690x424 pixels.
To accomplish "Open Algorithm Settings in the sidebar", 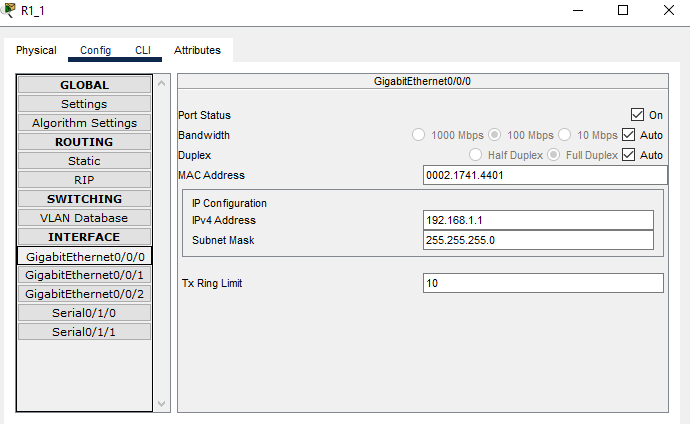I will 84,123.
